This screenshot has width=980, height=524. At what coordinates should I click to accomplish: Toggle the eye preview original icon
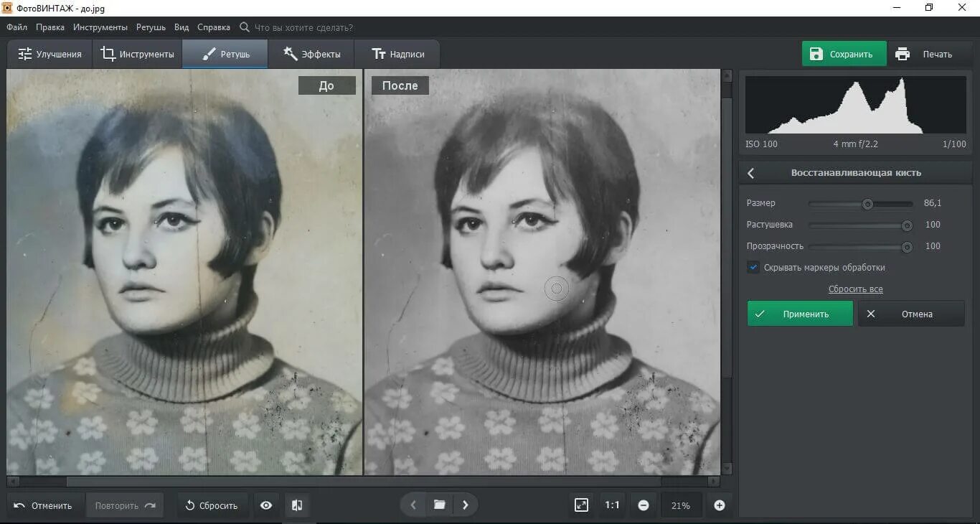click(x=266, y=505)
